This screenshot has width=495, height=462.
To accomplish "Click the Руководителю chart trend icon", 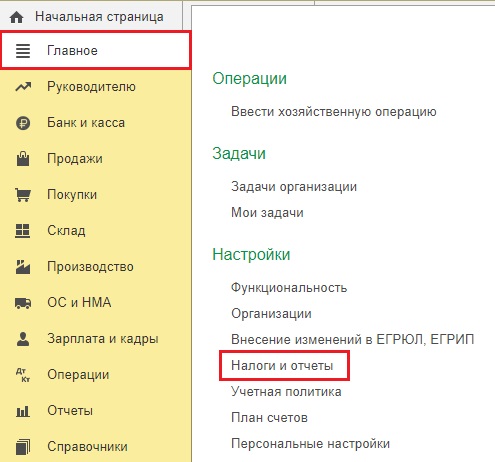I will (x=23, y=87).
